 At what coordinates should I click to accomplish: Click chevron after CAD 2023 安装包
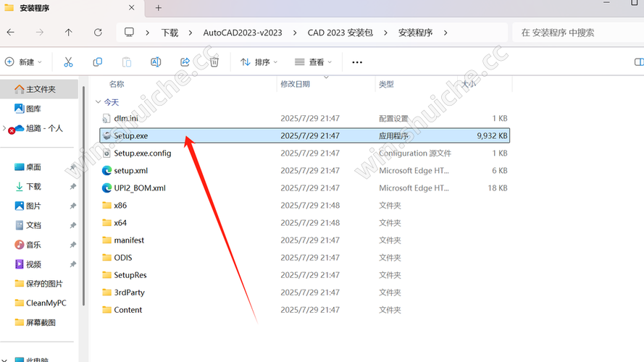pyautogui.click(x=385, y=33)
